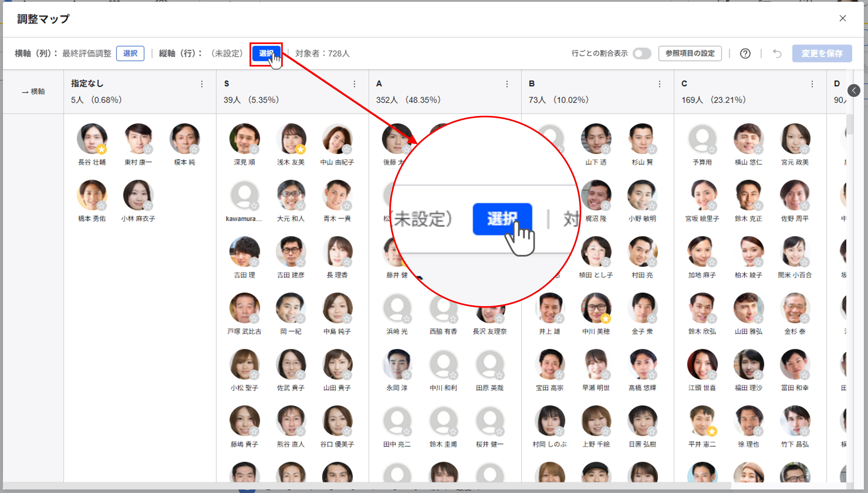Click the undo arrow icon
868x493 pixels.
pos(777,54)
